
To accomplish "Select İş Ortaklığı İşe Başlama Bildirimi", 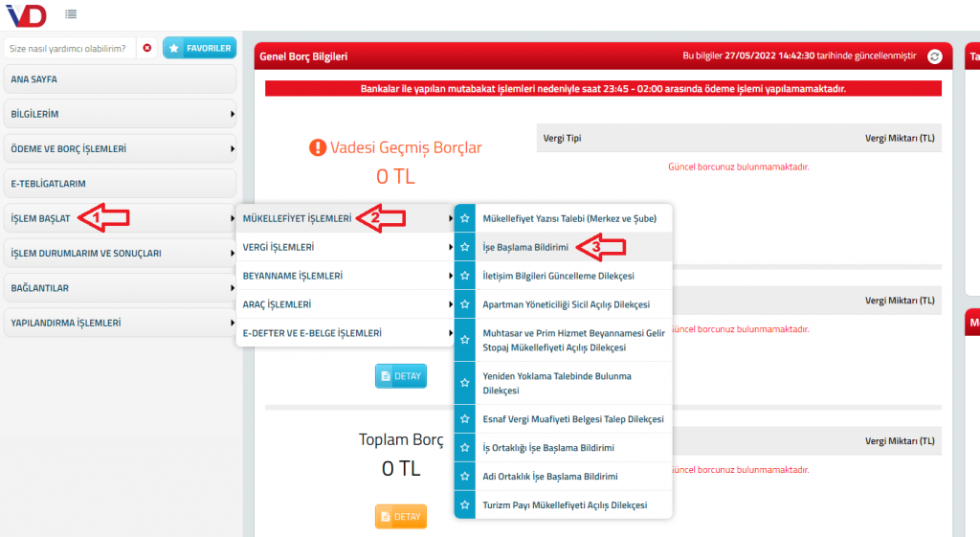I will [x=548, y=448].
